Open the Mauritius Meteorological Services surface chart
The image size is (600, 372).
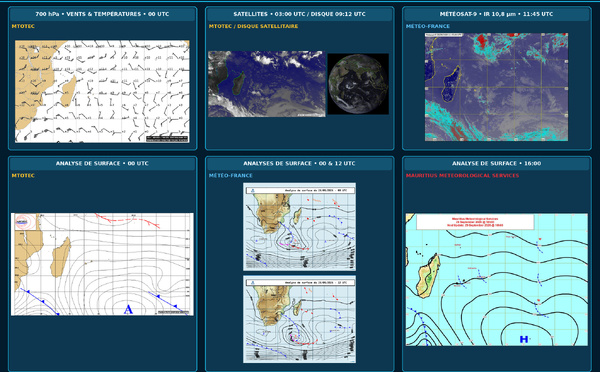(497, 280)
